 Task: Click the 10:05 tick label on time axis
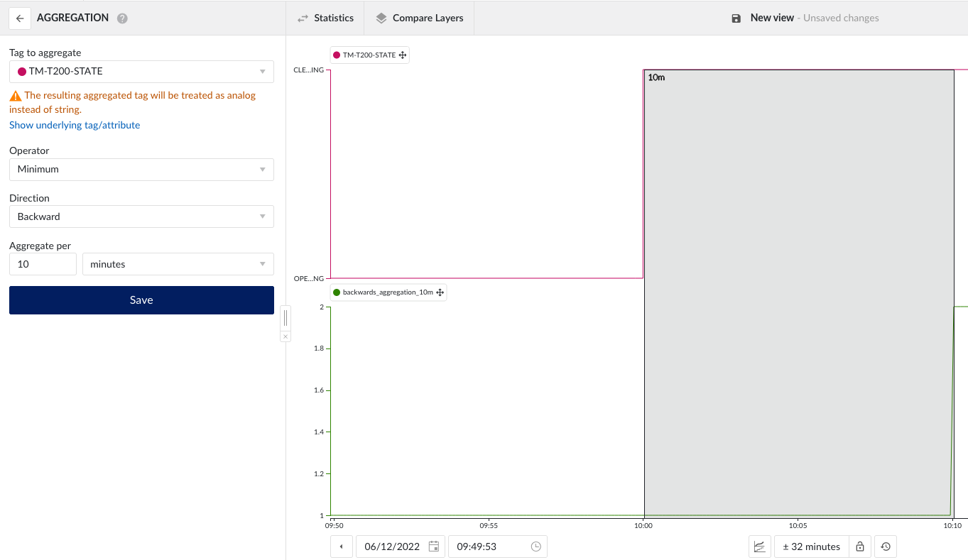[x=798, y=526]
